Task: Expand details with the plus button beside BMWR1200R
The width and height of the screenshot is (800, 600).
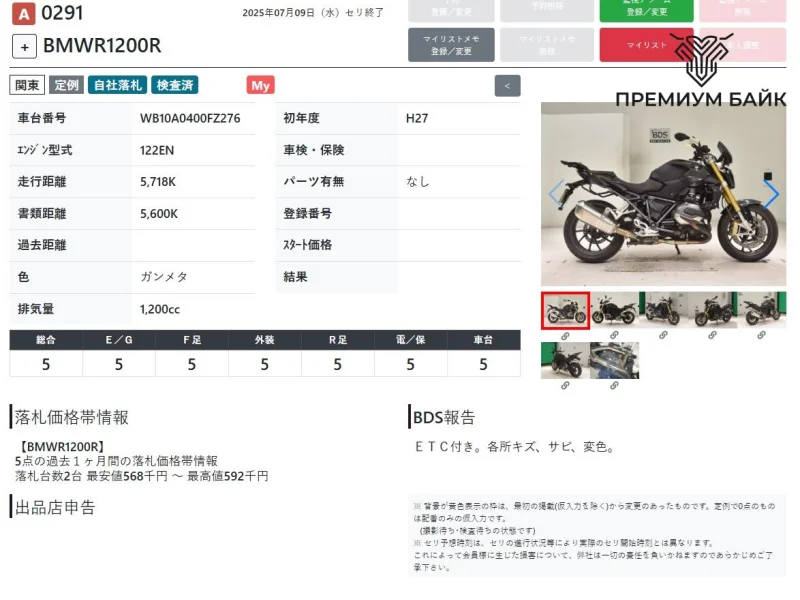Action: point(25,46)
